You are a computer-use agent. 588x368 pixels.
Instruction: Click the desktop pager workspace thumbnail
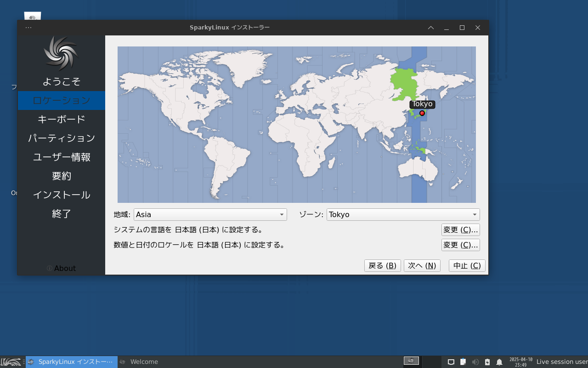(x=411, y=361)
